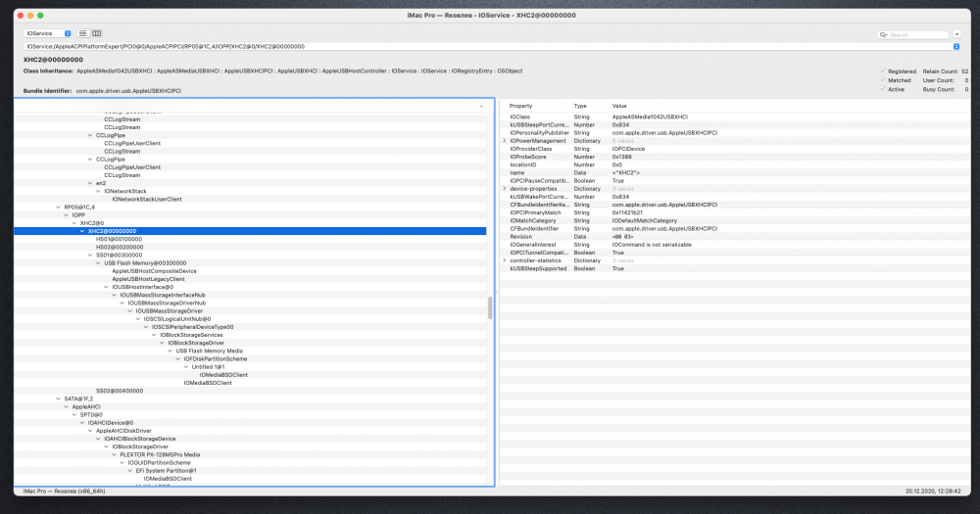Select the USB Flash Memory Media row

tap(250, 351)
